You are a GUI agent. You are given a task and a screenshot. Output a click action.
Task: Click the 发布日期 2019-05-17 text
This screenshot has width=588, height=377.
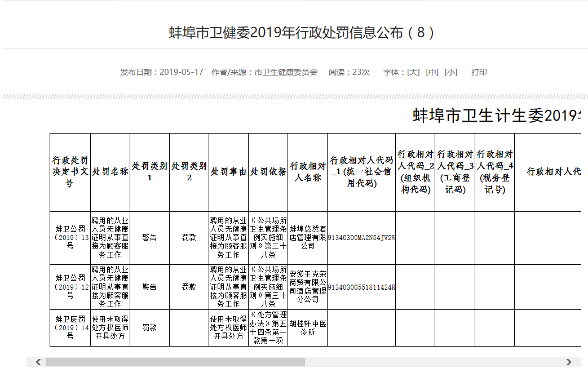point(161,72)
